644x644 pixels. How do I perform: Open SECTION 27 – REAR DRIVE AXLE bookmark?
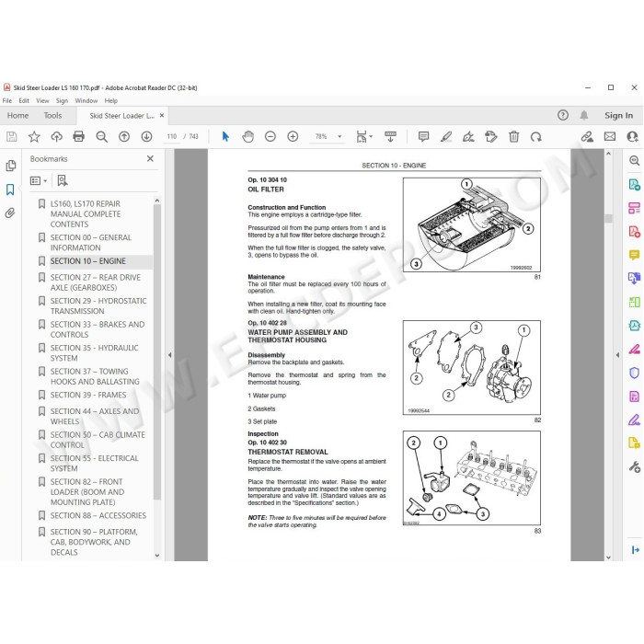pyautogui.click(x=96, y=282)
